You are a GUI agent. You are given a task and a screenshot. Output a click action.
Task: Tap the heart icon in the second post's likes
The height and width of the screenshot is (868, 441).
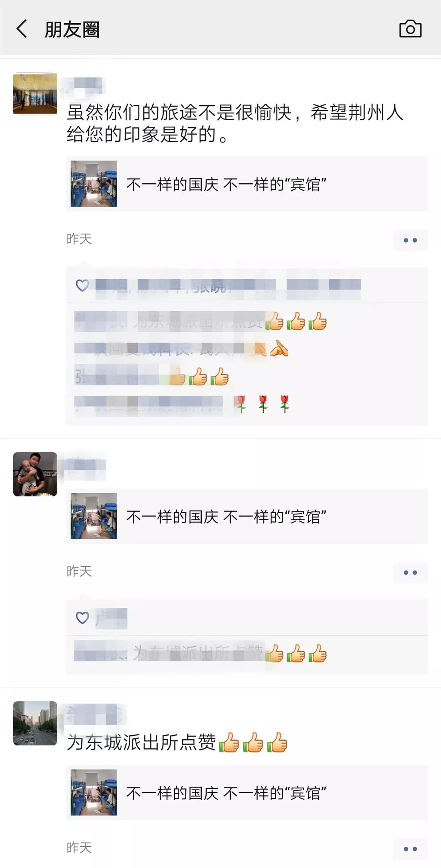(x=82, y=618)
